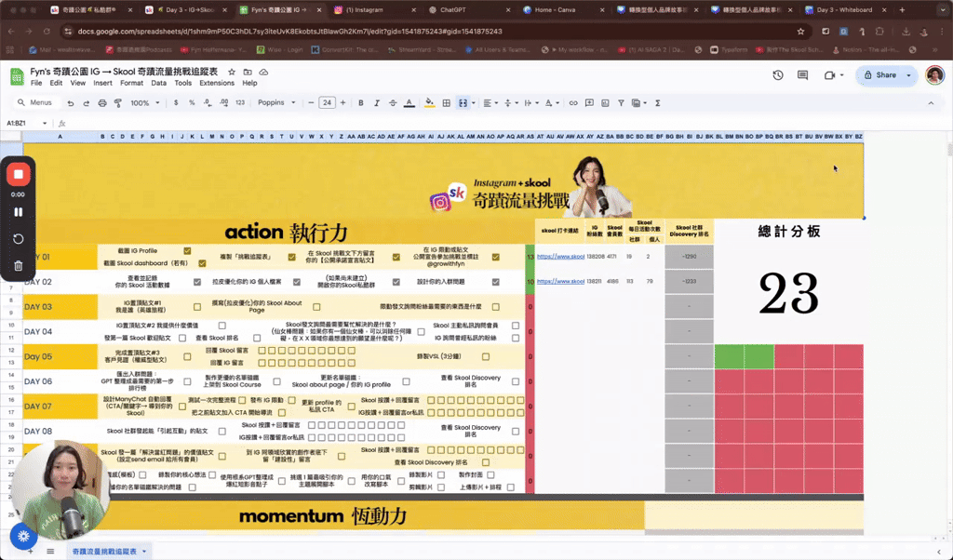
Task: Click the insert comment icon in toolbar
Action: pos(589,103)
